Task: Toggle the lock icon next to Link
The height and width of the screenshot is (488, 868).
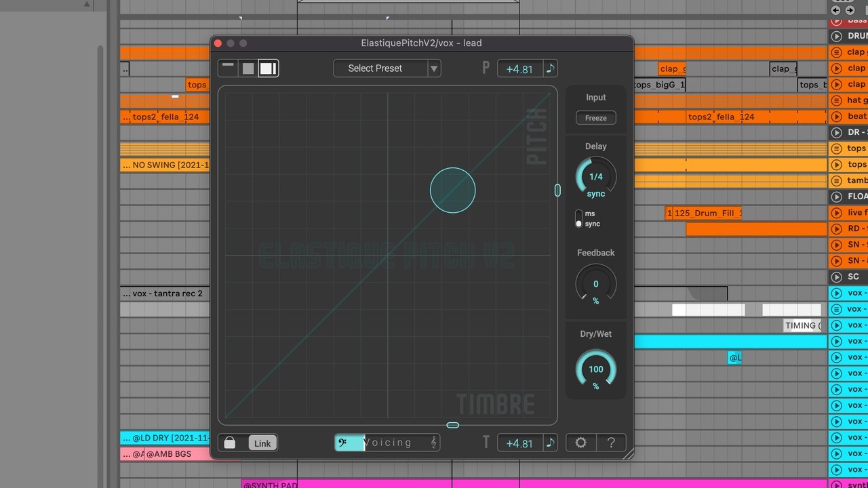Action: (x=230, y=443)
